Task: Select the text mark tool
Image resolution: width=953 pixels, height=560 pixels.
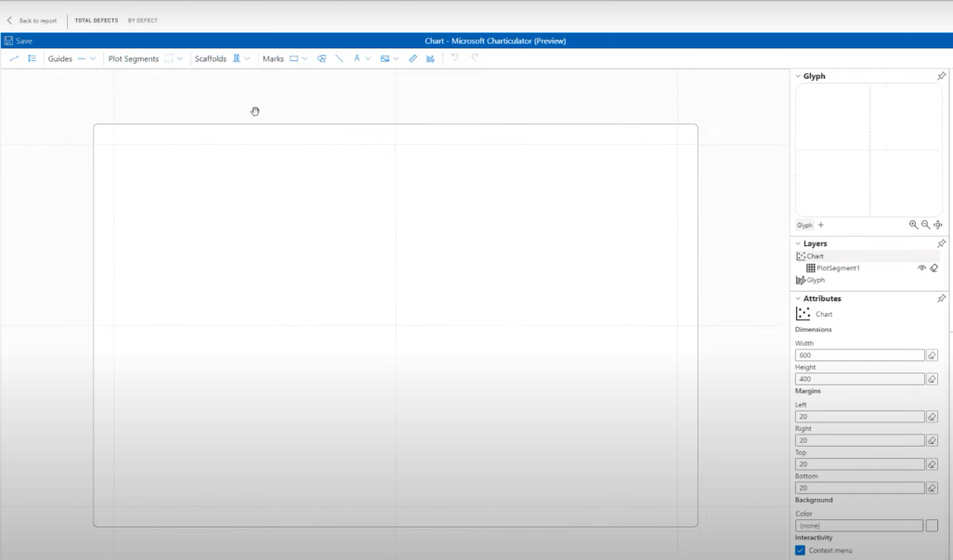Action: 357,59
